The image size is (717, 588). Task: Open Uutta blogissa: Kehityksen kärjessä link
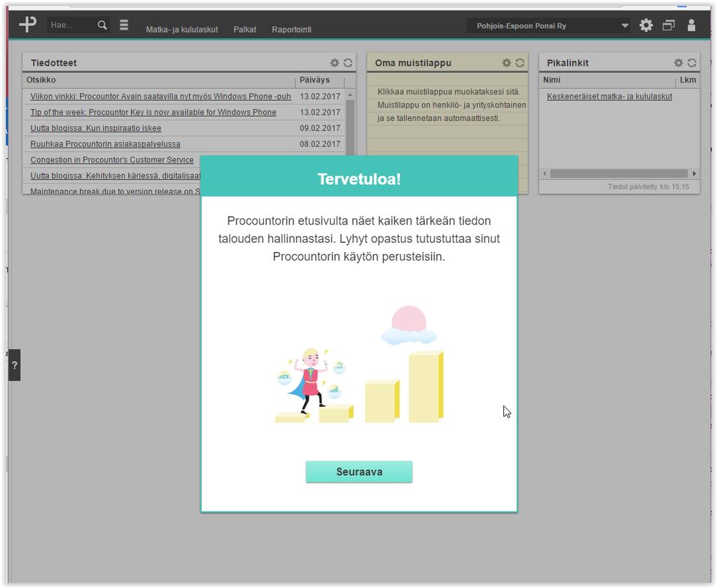click(116, 176)
